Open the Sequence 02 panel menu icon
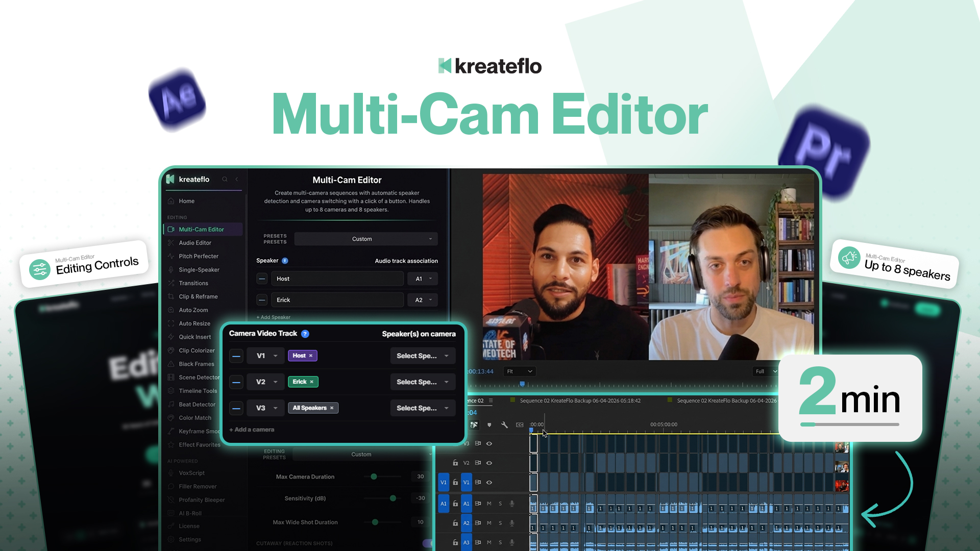This screenshot has height=551, width=980. pos(491,400)
